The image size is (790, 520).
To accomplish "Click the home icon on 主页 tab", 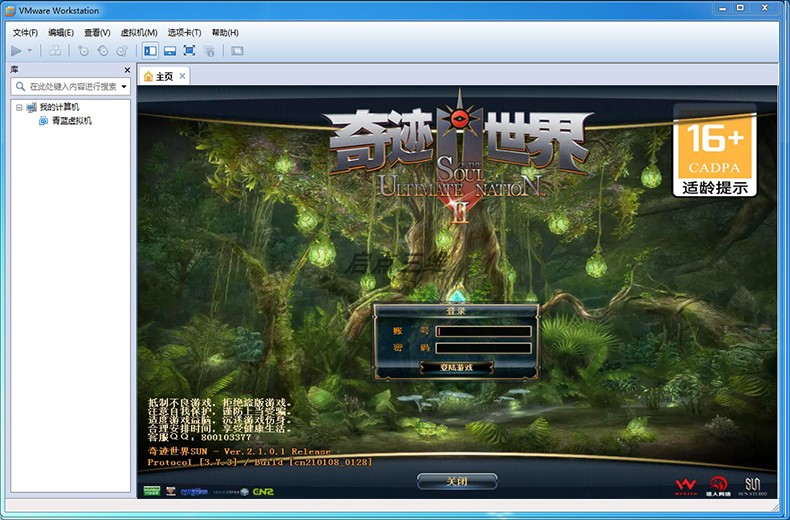I will point(148,77).
